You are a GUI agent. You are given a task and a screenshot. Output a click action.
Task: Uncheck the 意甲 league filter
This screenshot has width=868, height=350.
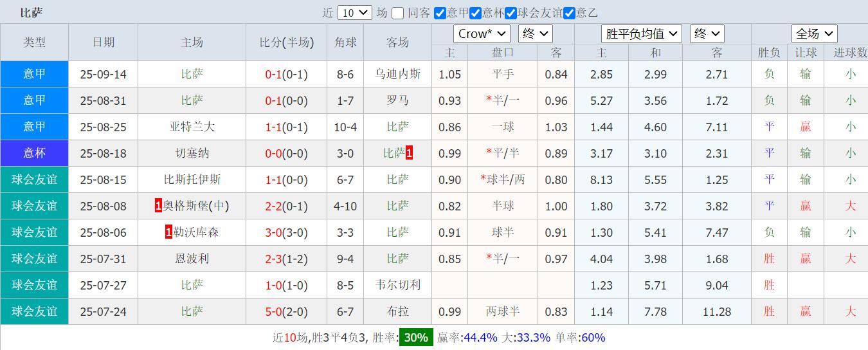[x=440, y=13]
